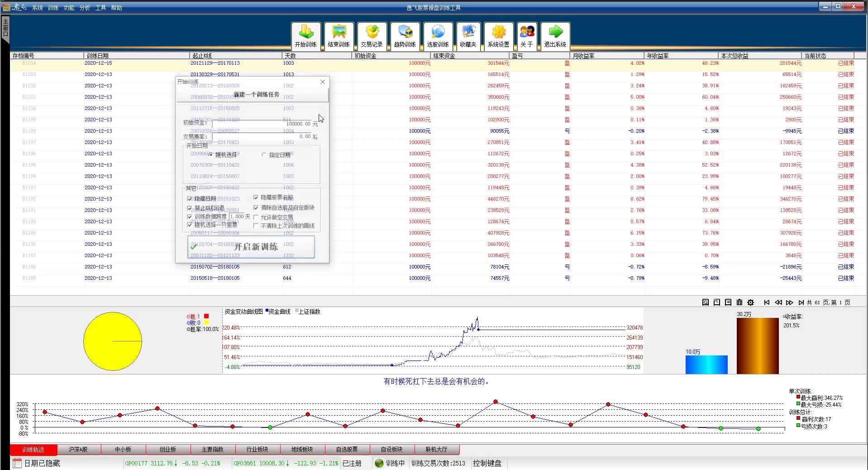Screen dimensions: 868x470
Task: Switch to the 自设板块 tab
Action: [392, 450]
